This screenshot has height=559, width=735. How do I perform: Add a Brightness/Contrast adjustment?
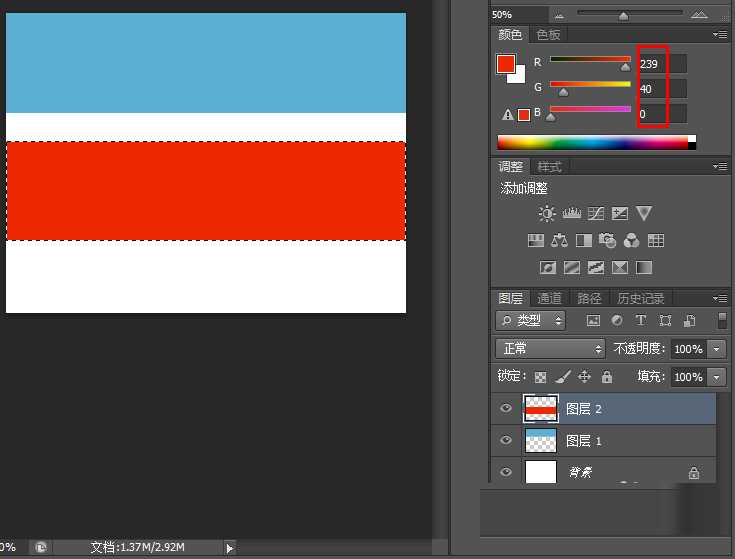click(547, 213)
